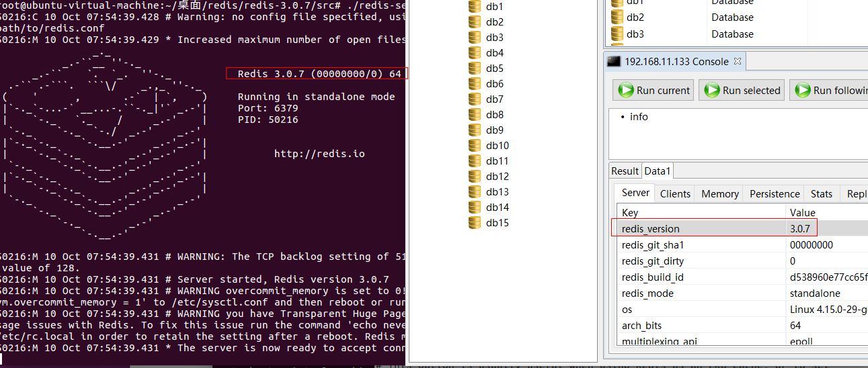Select the db13 database icon in tree
Screen dimensions: 868x368
(x=475, y=191)
